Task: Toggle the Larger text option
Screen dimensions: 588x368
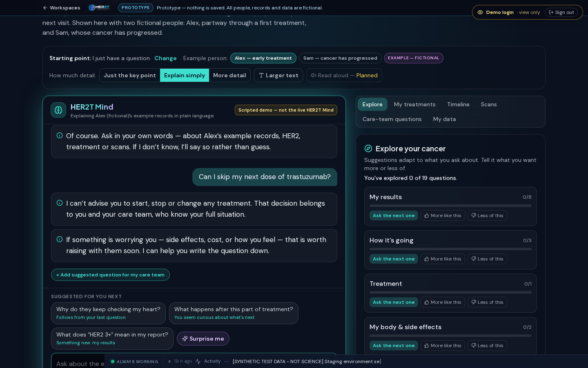Action: point(278,75)
